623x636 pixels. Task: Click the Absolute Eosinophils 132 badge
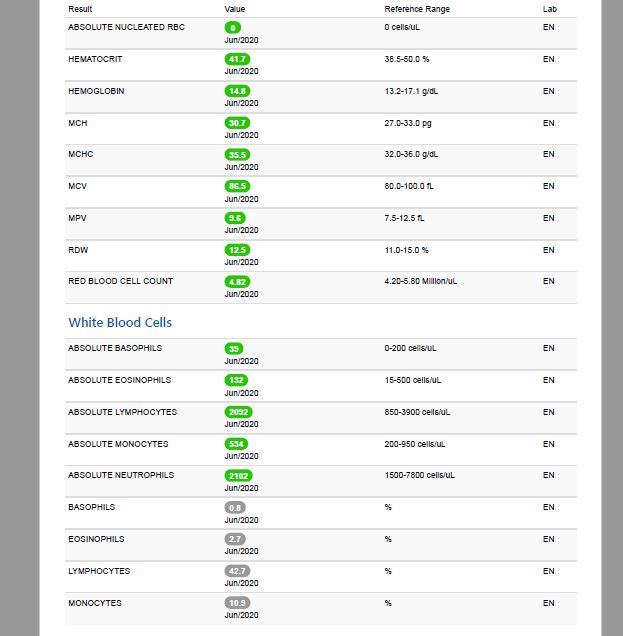pos(236,380)
